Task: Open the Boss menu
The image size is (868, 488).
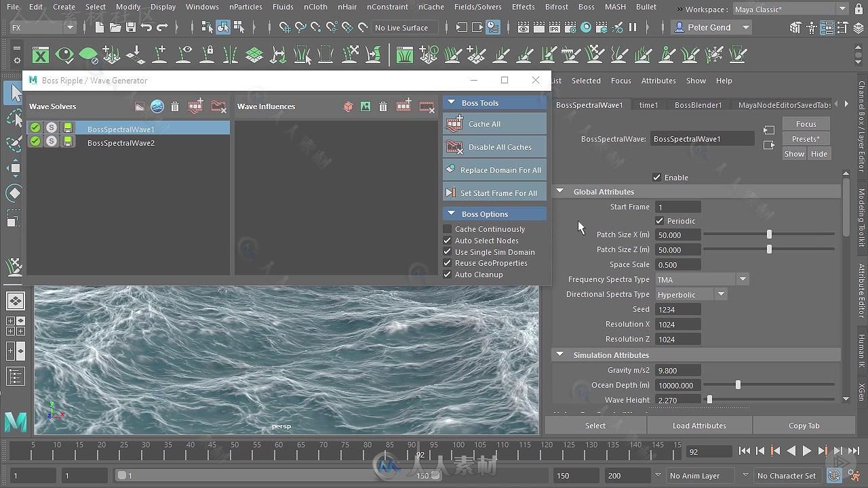Action: (x=586, y=7)
